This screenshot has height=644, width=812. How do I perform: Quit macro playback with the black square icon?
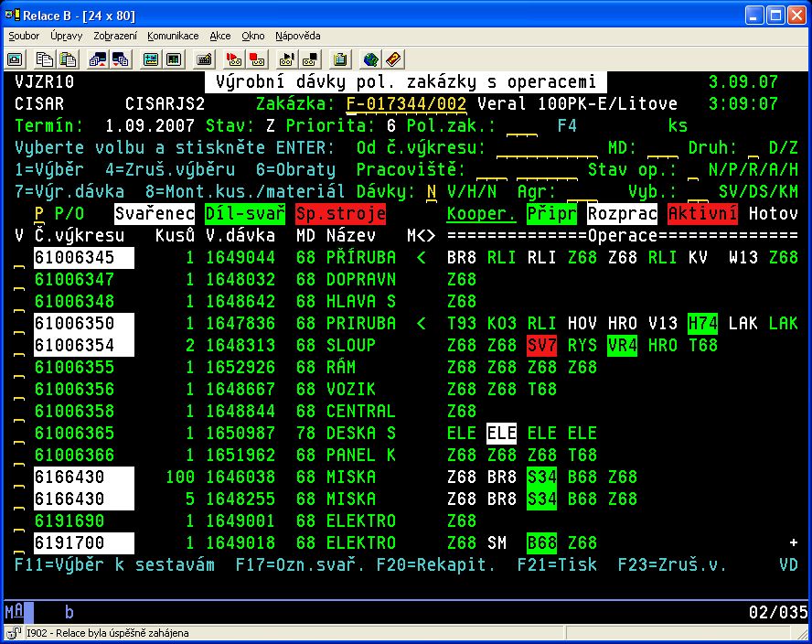[x=310, y=59]
